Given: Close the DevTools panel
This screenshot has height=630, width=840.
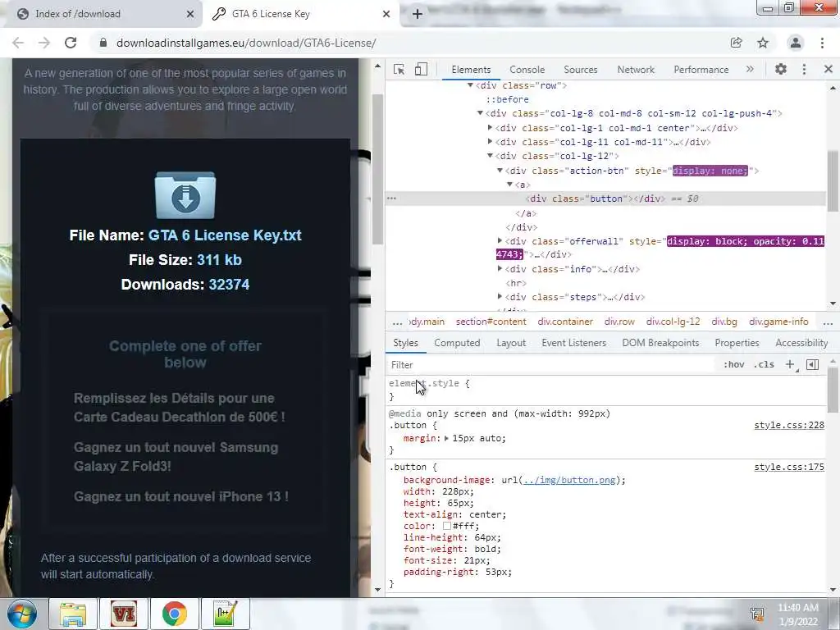Looking at the screenshot, I should click(829, 69).
